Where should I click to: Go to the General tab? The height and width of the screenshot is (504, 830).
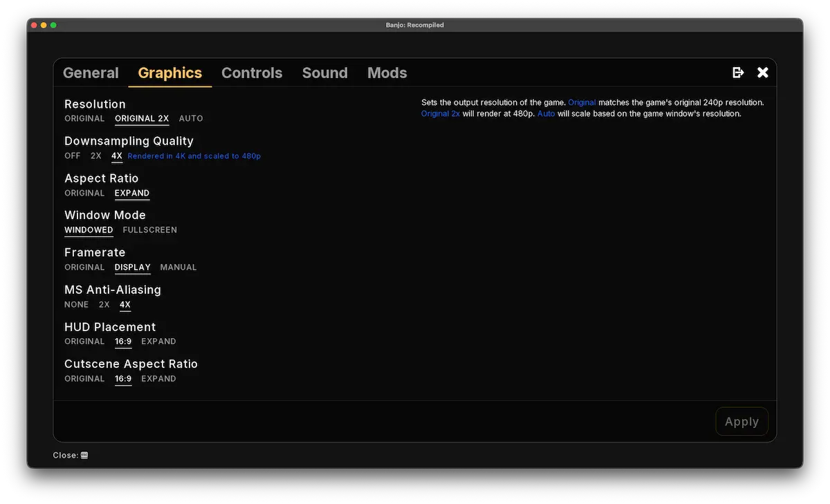click(x=91, y=73)
